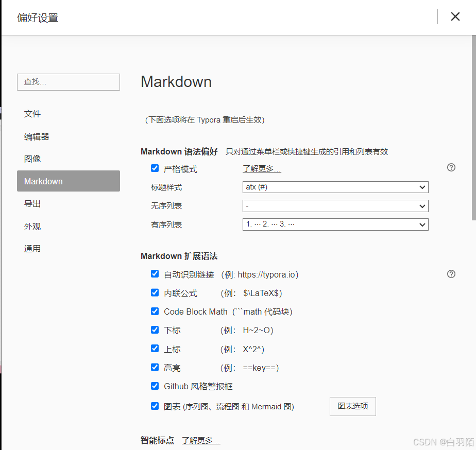Uncheck the 高亮 highlight option

point(155,367)
